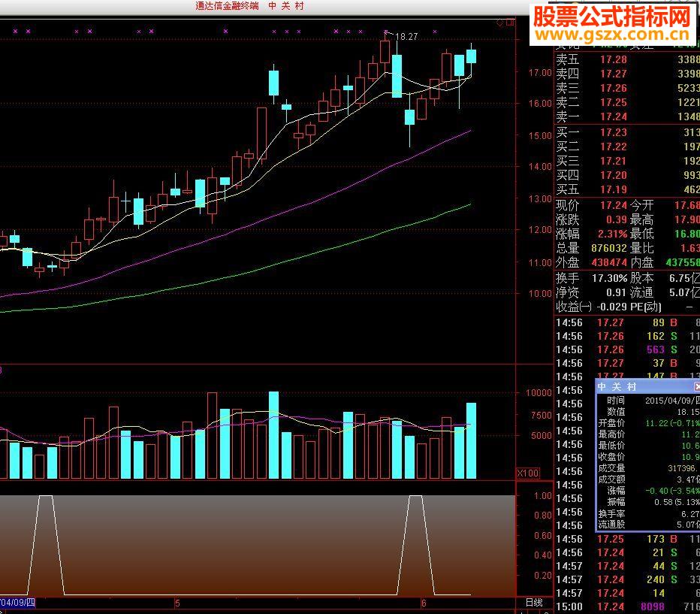This screenshot has width=700, height=614.
Task: Click the 时间 row in 中关村 popup
Action: tap(649, 401)
